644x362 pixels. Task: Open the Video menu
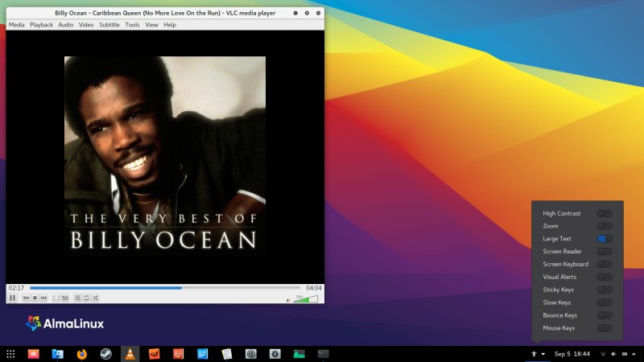click(x=86, y=25)
